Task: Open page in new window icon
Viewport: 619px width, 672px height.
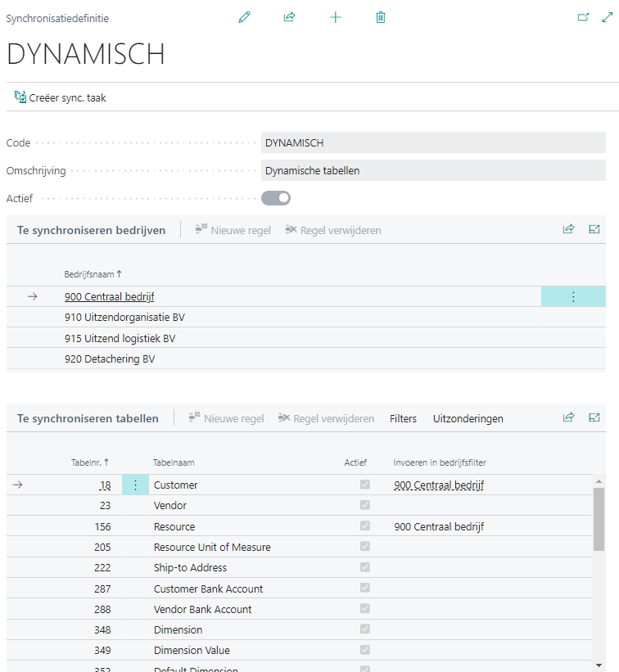Action: tap(583, 17)
